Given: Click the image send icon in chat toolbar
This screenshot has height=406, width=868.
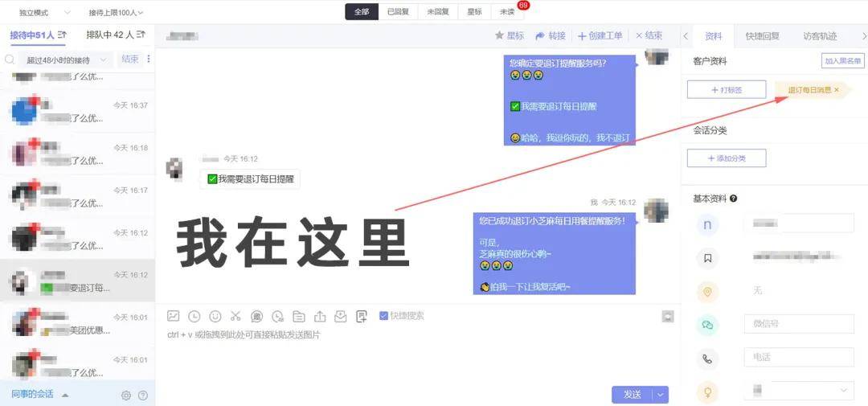Looking at the screenshot, I should pos(174,316).
